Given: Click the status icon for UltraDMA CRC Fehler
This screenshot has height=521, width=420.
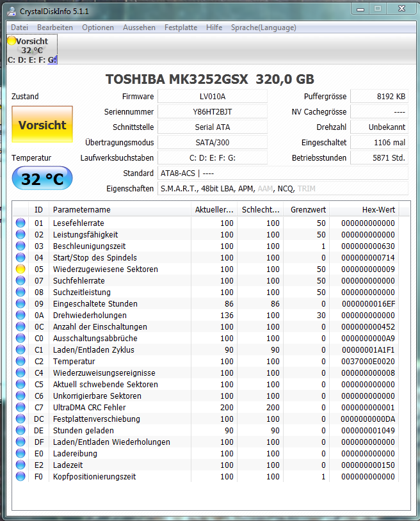Looking at the screenshot, I should coord(20,407).
